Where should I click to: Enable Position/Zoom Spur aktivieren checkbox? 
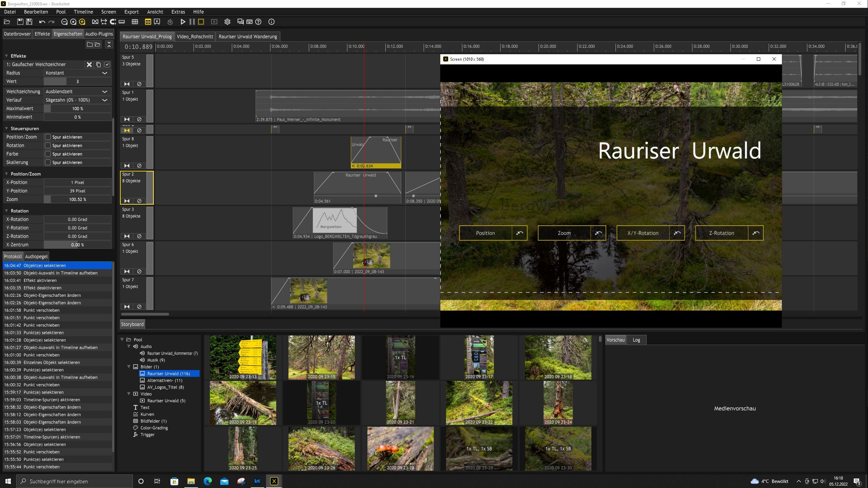(x=48, y=137)
